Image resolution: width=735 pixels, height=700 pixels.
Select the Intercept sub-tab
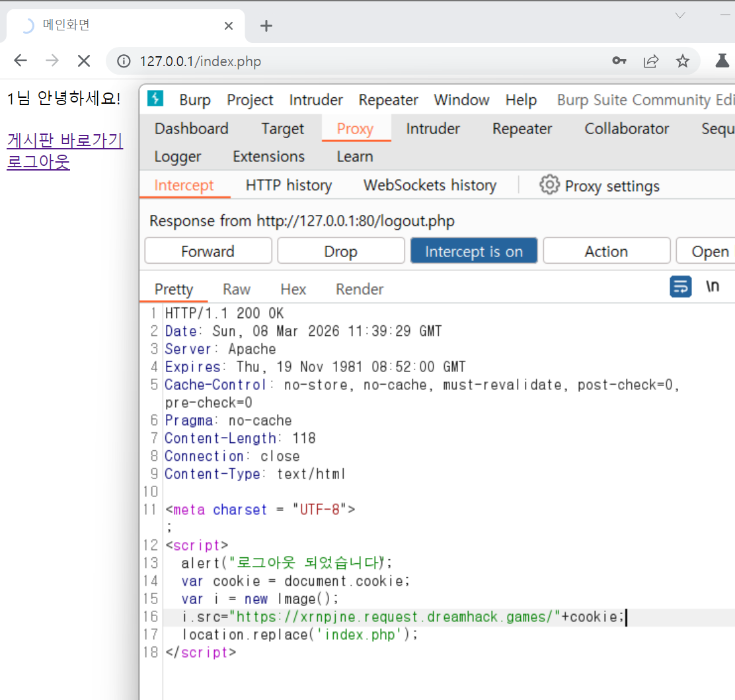point(184,185)
